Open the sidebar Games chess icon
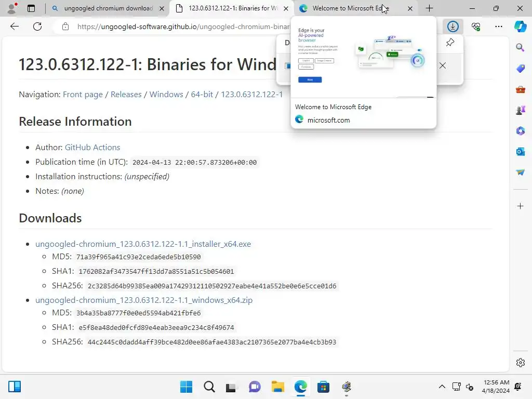 (x=520, y=110)
